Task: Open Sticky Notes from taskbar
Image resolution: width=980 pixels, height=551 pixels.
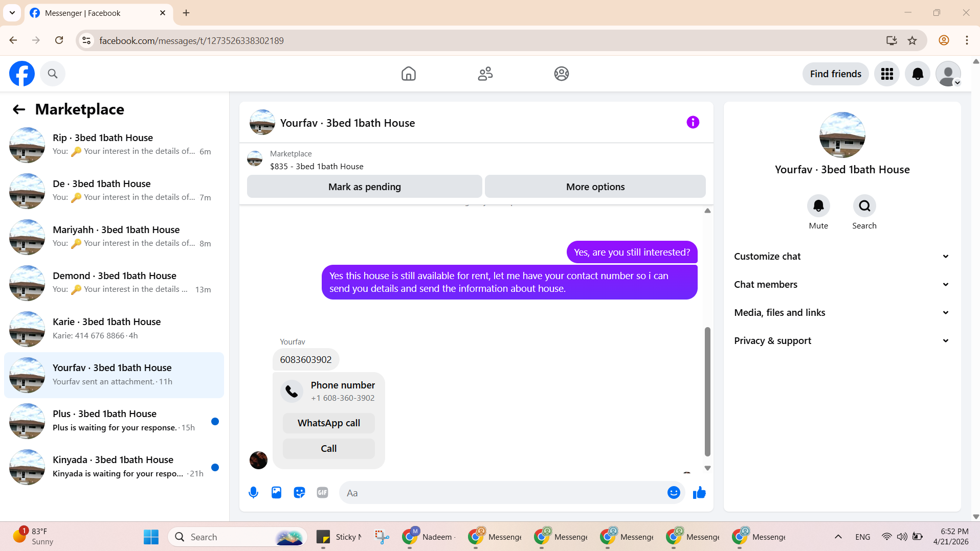Action: pos(339,537)
